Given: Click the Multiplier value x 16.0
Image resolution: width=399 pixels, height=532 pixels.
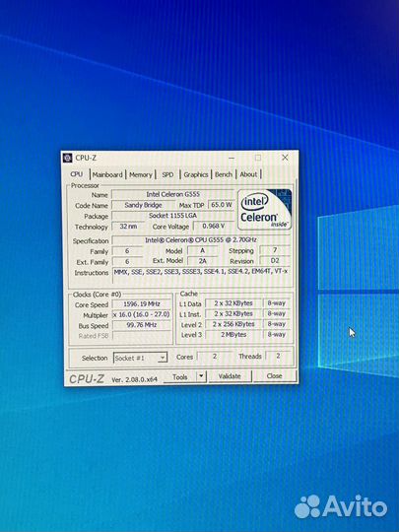Looking at the screenshot, I should click(142, 314).
